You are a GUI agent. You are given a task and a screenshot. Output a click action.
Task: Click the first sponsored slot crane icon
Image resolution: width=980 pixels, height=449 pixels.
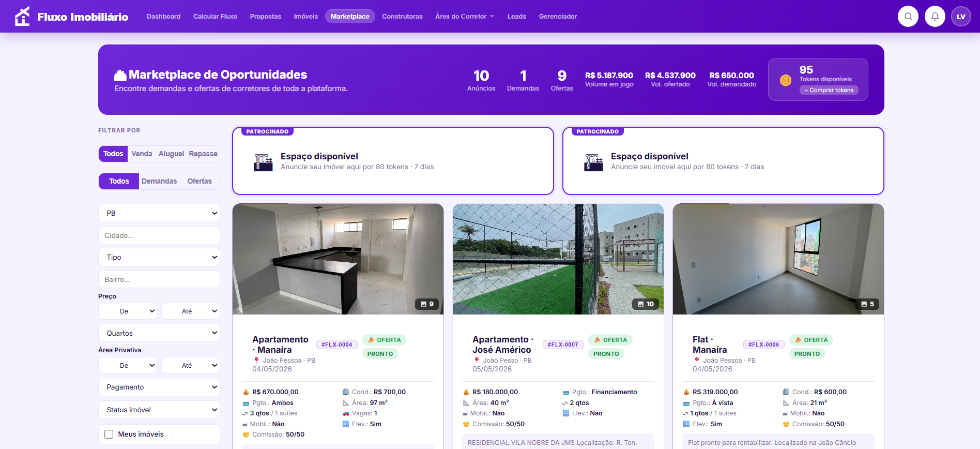click(x=264, y=162)
